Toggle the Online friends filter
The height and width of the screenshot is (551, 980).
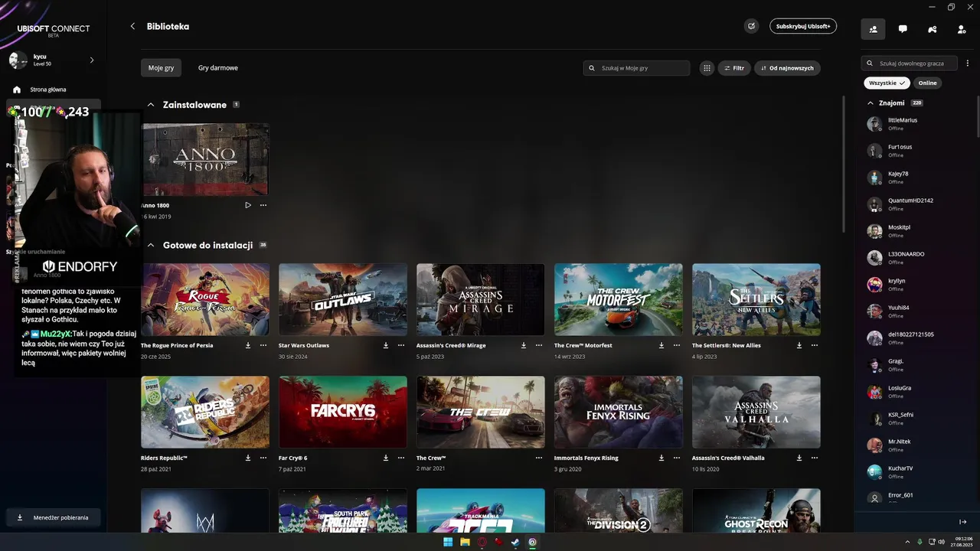point(927,83)
